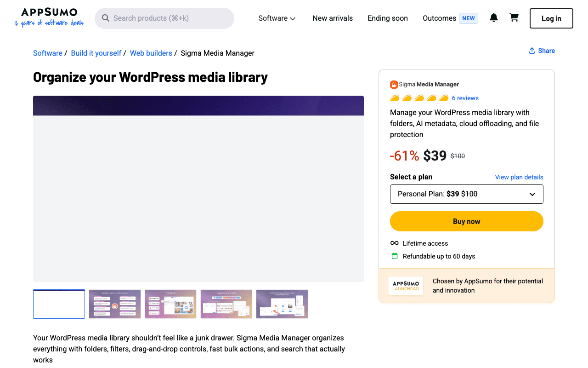Click the heading Organize your WordPress media library
Viewport: 588px width, 368px height.
point(150,77)
